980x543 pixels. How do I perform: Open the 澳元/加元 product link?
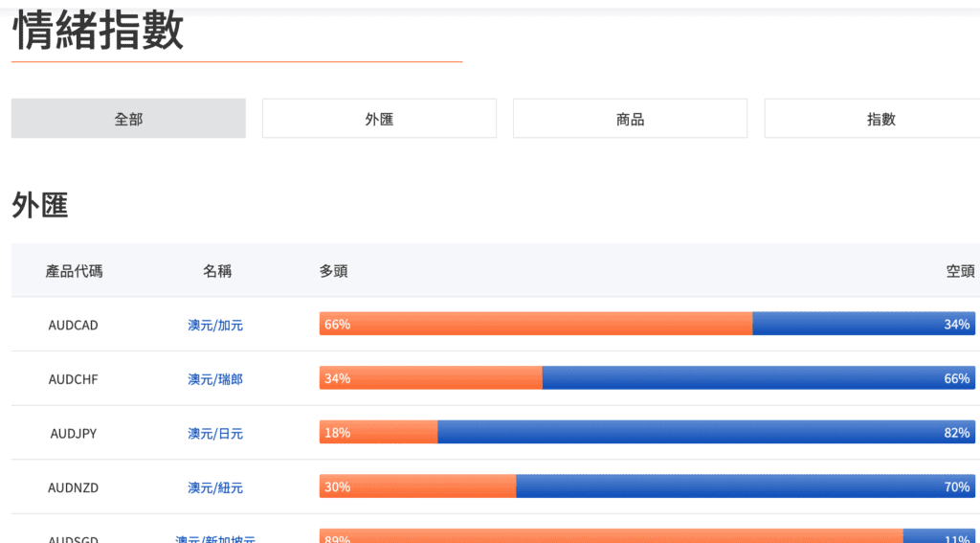pos(215,326)
